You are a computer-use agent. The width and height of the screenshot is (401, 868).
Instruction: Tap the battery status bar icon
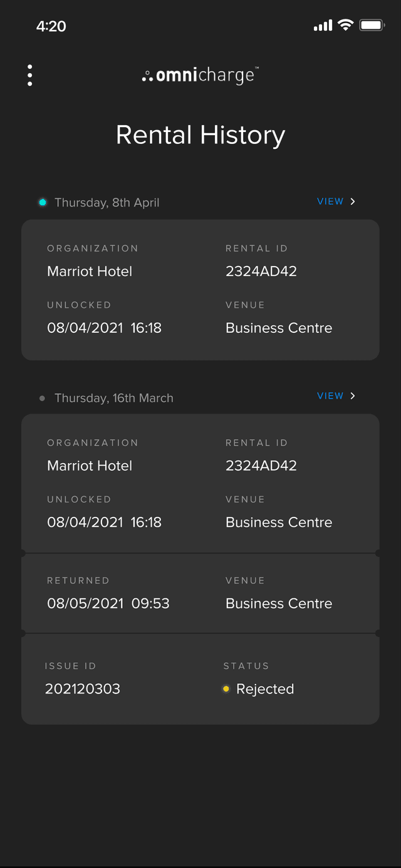pyautogui.click(x=372, y=25)
